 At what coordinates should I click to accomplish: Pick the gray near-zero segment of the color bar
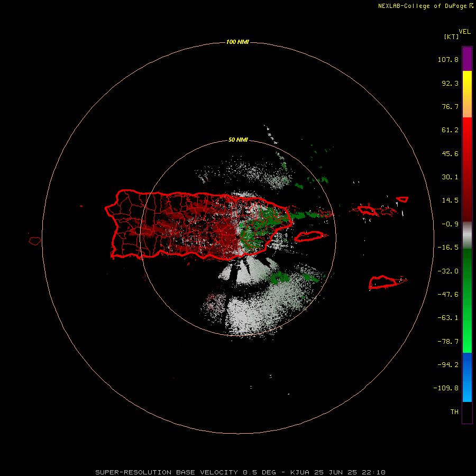tap(467, 235)
